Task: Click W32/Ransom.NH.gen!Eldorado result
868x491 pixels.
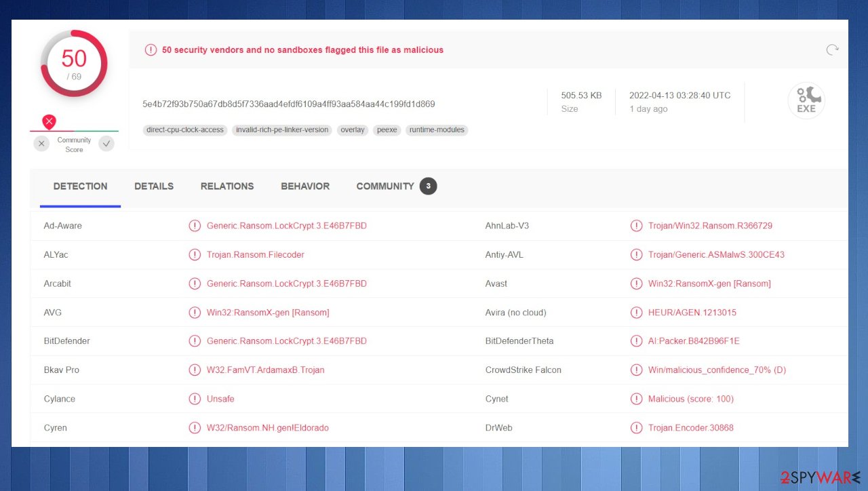Action: [x=268, y=428]
